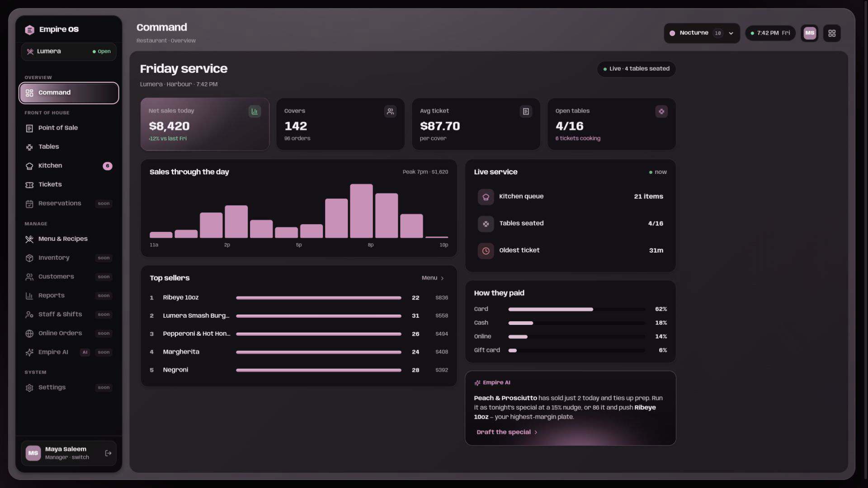The width and height of the screenshot is (868, 488).
Task: Click the Maya Saleem profile avatar
Action: click(x=33, y=453)
